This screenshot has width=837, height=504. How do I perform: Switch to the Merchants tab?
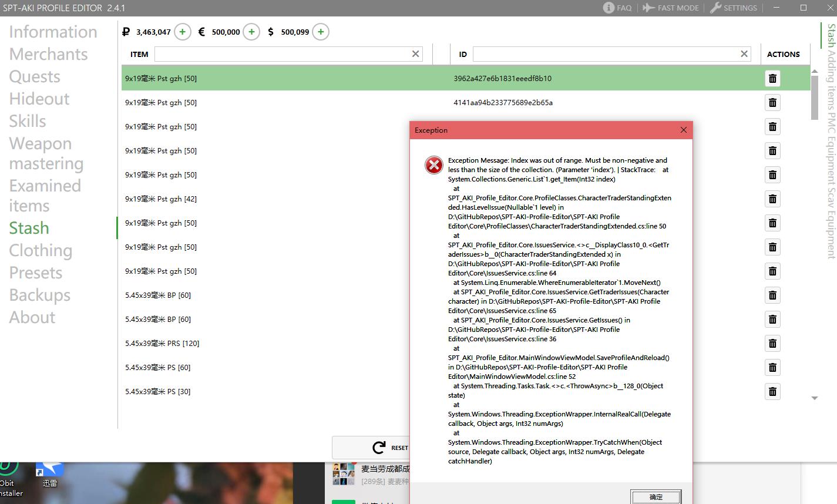48,54
